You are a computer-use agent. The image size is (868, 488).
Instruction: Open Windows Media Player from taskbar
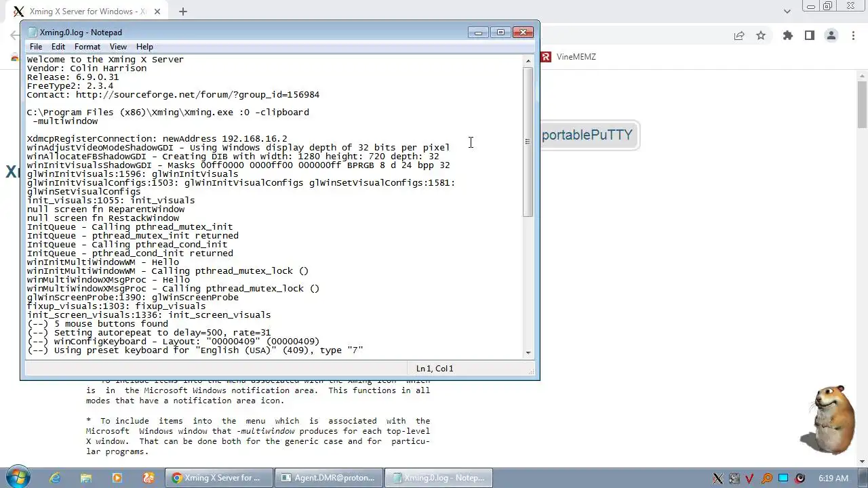117,478
